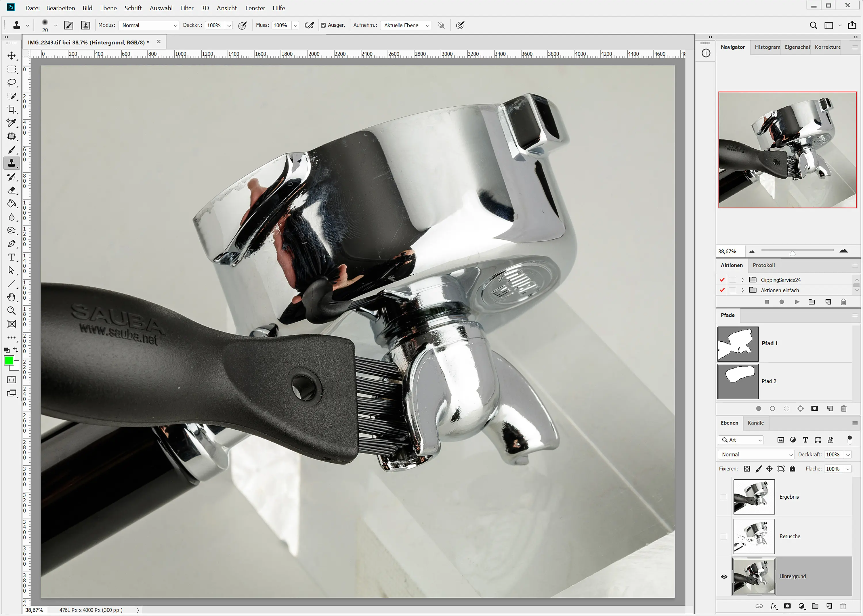The height and width of the screenshot is (616, 863).
Task: Click the Deckkraft layer opacity field
Action: 833,454
